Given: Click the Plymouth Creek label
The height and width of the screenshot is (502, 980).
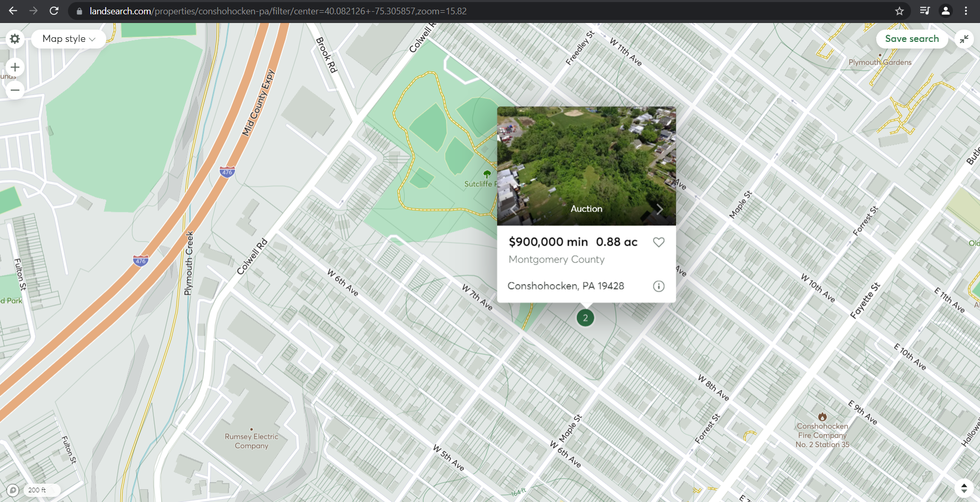Looking at the screenshot, I should click(189, 263).
